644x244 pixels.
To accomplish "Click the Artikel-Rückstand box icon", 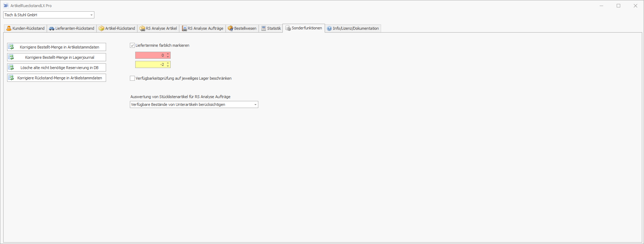I will point(101,28).
